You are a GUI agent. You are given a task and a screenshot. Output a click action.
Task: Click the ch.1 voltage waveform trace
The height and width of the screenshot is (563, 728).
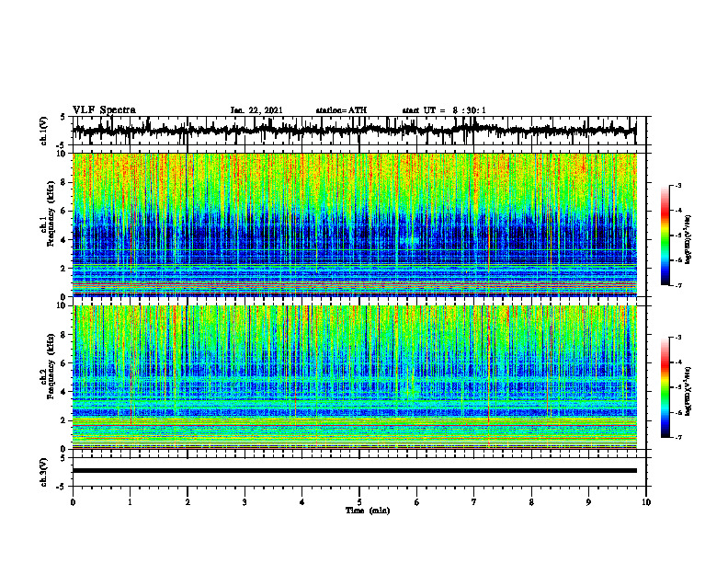(355, 131)
